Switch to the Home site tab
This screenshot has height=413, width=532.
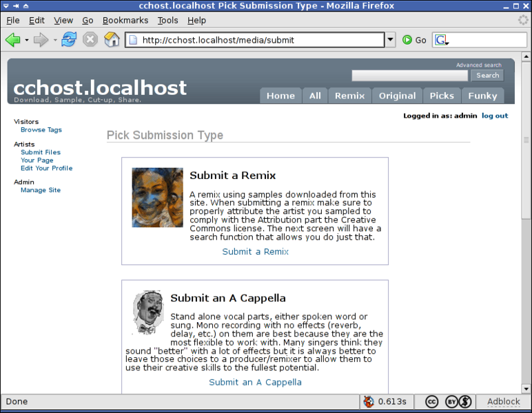click(280, 96)
